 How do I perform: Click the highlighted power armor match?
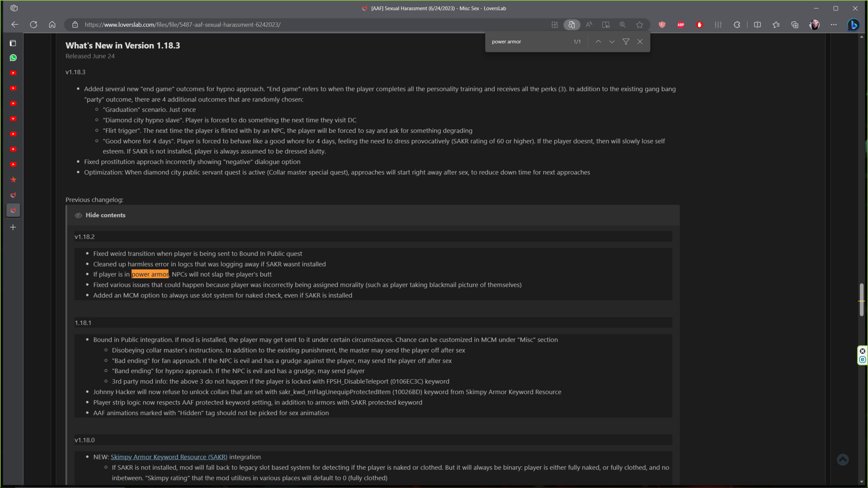(150, 274)
